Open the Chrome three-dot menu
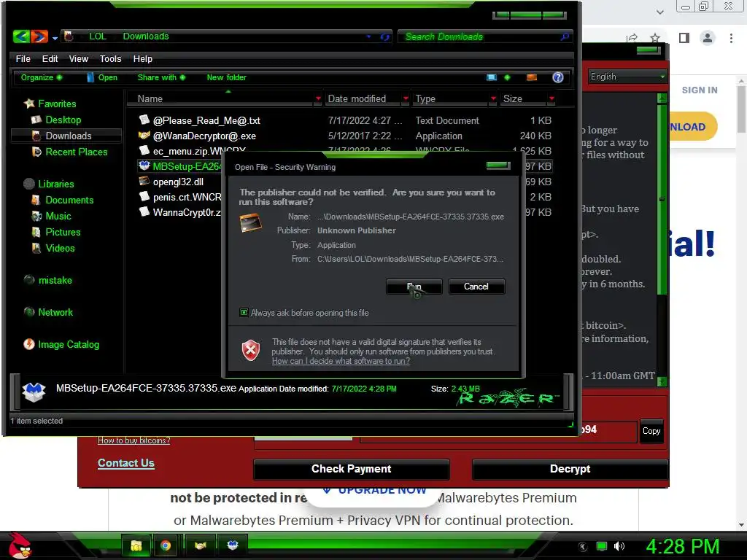The height and width of the screenshot is (560, 747). pyautogui.click(x=731, y=38)
